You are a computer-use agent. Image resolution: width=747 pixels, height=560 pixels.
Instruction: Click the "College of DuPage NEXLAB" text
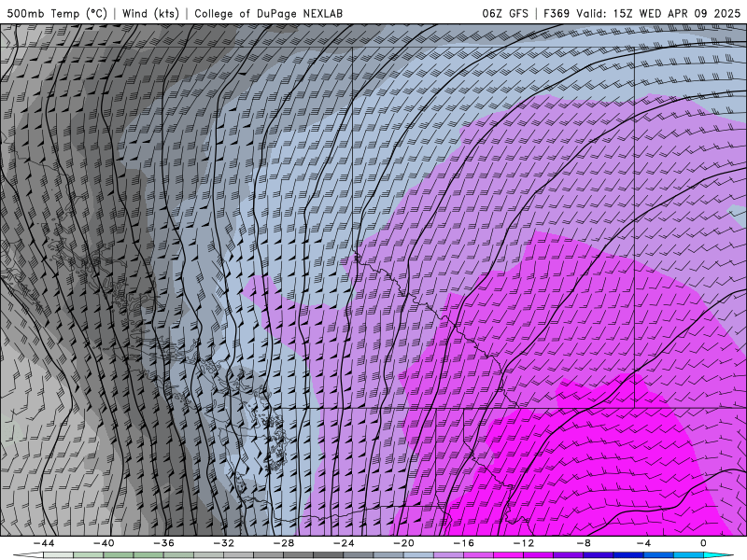coord(268,14)
